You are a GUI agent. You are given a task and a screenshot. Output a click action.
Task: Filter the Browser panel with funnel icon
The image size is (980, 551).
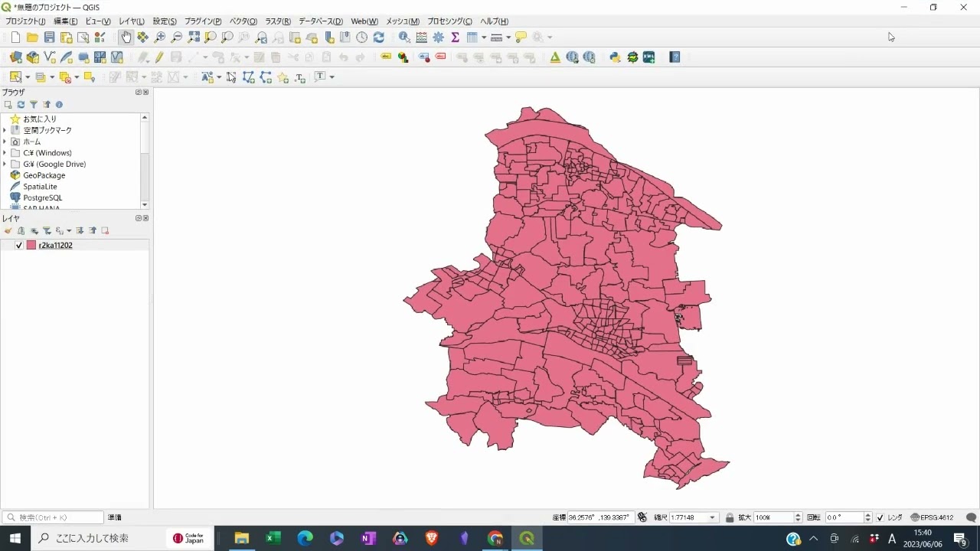34,104
